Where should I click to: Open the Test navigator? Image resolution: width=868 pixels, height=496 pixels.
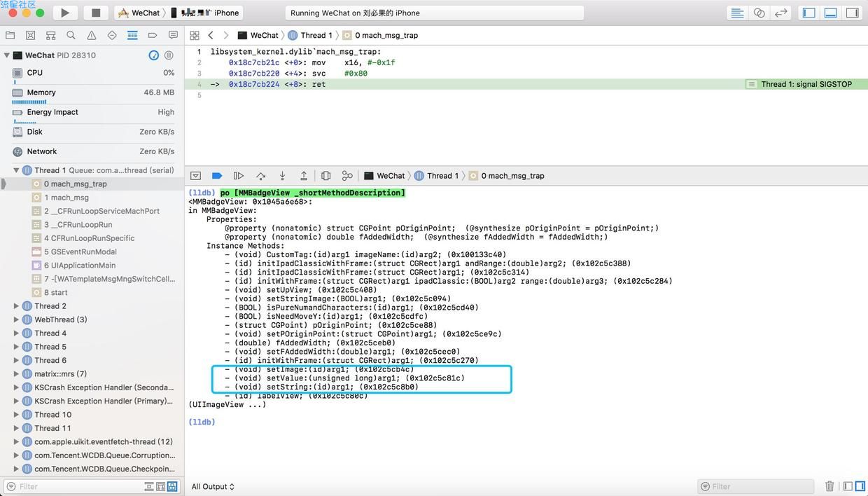point(112,35)
